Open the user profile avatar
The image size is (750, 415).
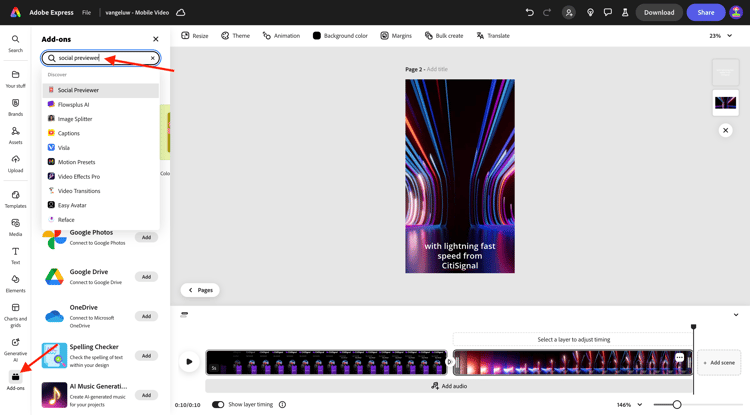pos(736,12)
